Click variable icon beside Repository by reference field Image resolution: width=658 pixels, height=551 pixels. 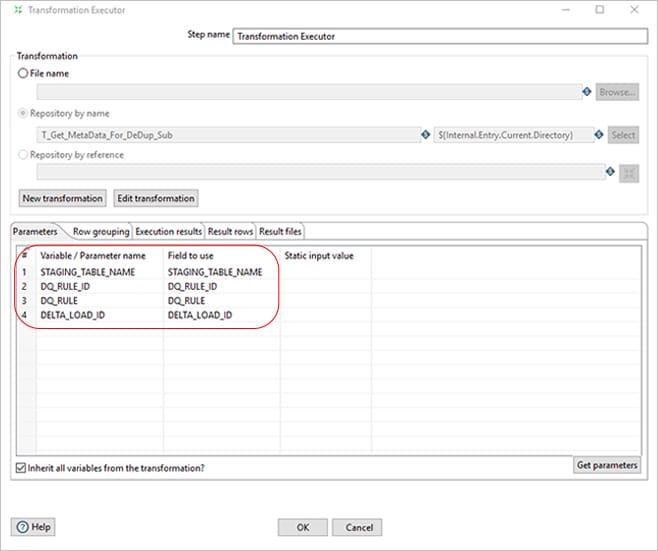(610, 171)
